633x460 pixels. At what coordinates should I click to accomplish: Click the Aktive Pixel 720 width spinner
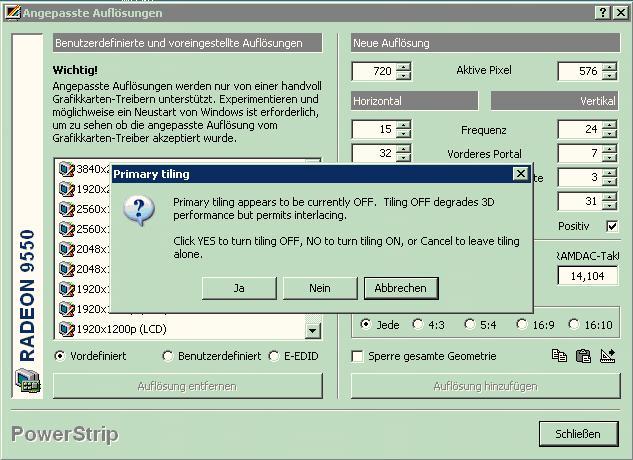click(x=403, y=71)
